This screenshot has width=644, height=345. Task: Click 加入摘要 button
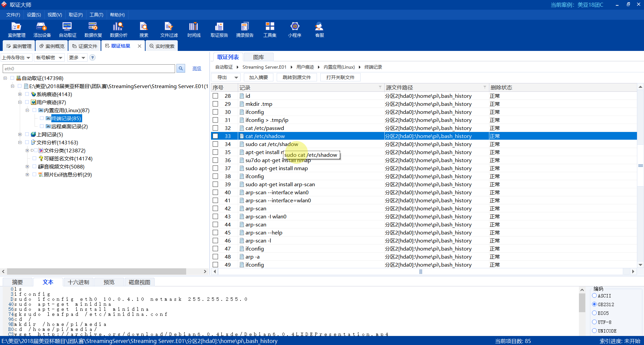[258, 77]
